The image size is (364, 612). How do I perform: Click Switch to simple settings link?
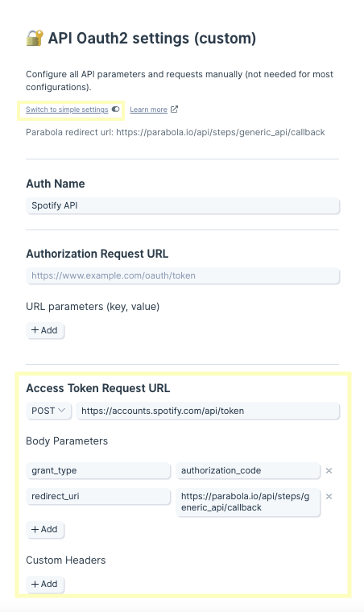pyautogui.click(x=67, y=110)
